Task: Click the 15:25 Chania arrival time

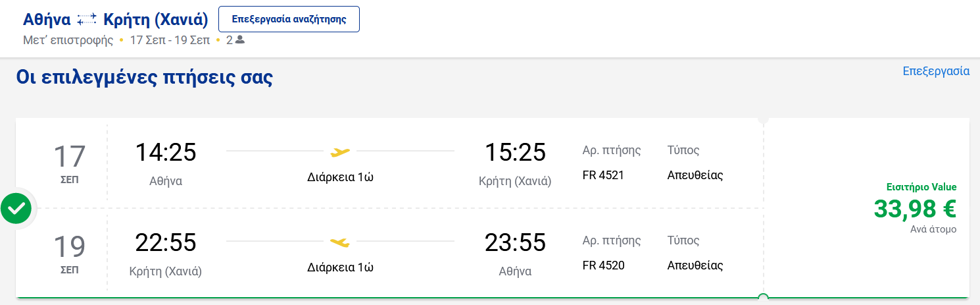Action: [515, 152]
